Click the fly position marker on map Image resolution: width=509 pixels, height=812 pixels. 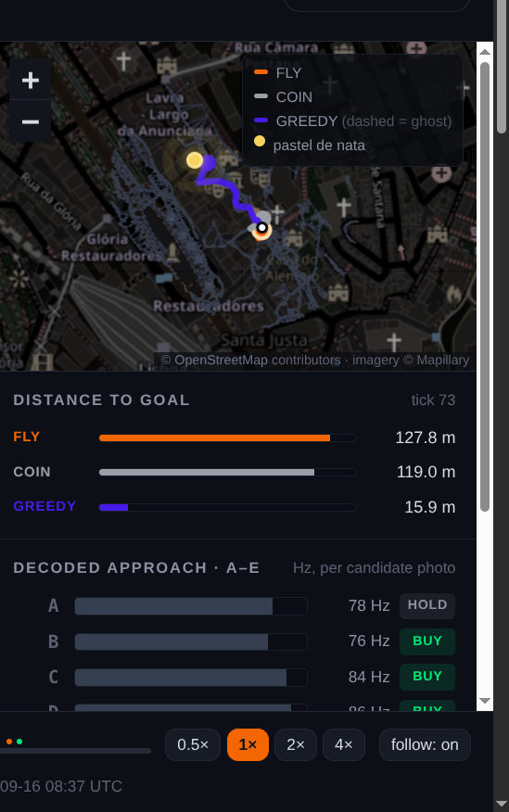[262, 228]
